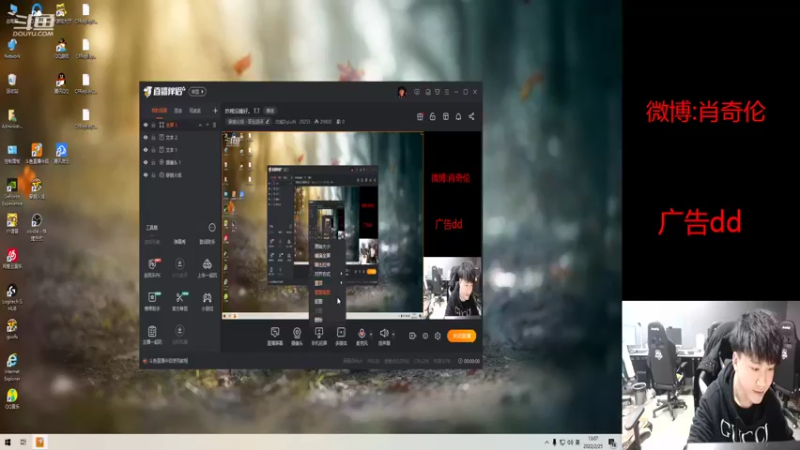Click the game category tag with pencil under the title
This screenshot has width=800, height=450.
(248, 121)
